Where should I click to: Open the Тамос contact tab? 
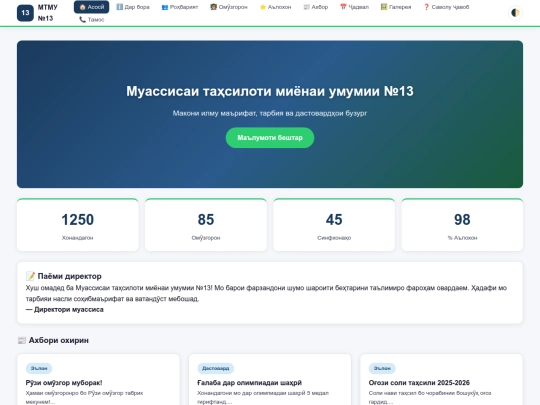tap(92, 20)
